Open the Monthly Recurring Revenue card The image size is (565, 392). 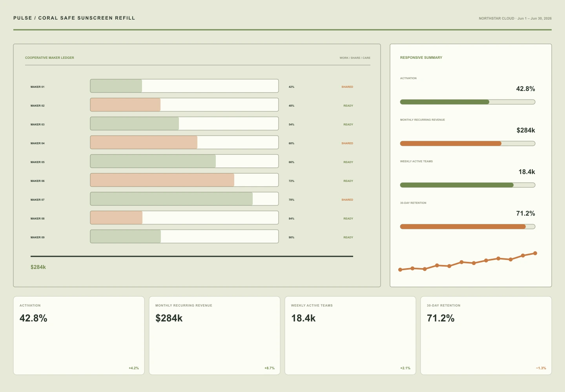(215, 336)
